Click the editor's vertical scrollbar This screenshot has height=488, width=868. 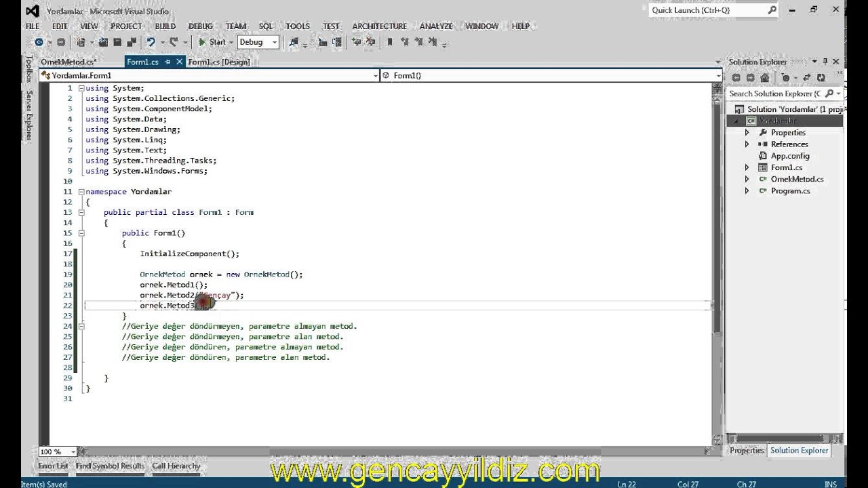click(x=716, y=203)
